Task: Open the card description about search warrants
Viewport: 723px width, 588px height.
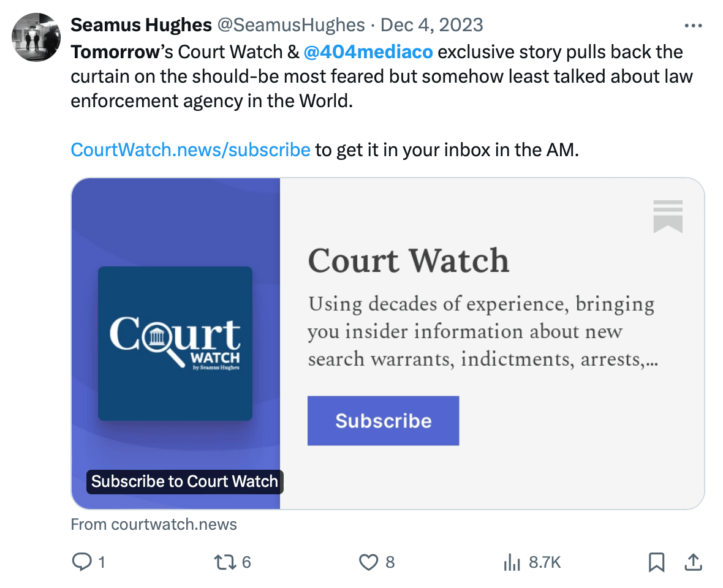Action: 483,332
